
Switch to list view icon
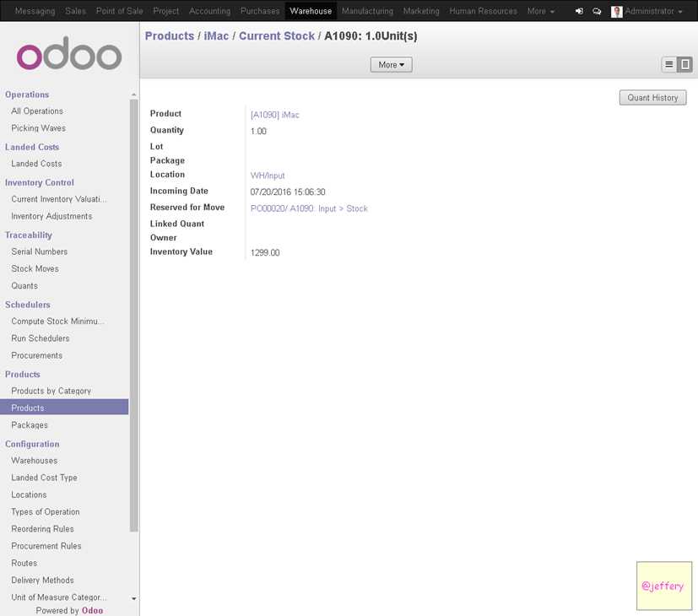click(668, 64)
